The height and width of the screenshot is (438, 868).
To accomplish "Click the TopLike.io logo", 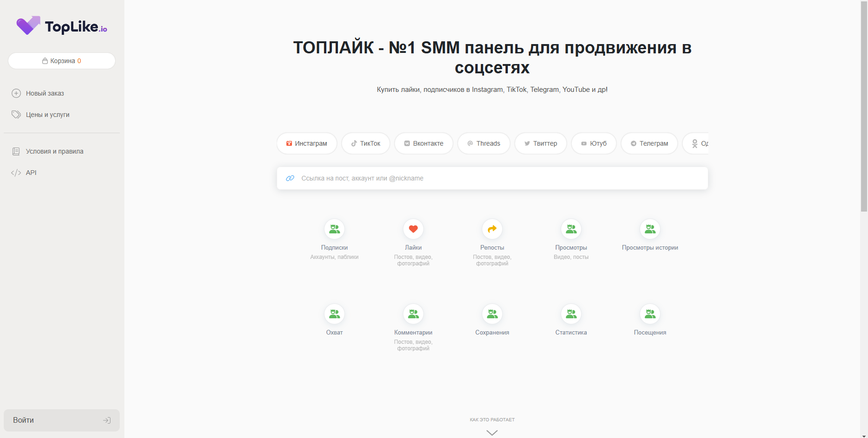I will point(62,26).
